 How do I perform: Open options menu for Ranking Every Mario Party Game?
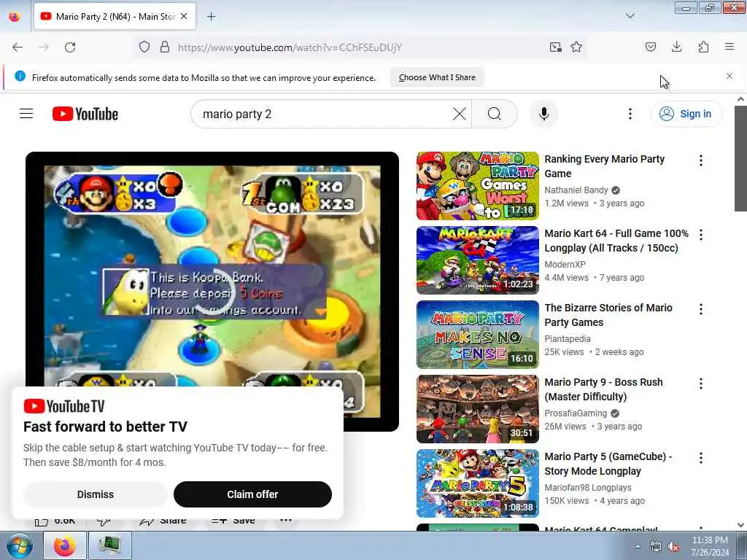click(x=701, y=160)
